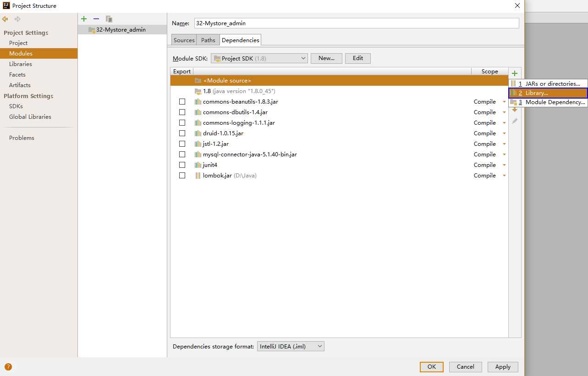Open Dependencies storage format dropdown
This screenshot has height=376, width=588.
coord(291,347)
